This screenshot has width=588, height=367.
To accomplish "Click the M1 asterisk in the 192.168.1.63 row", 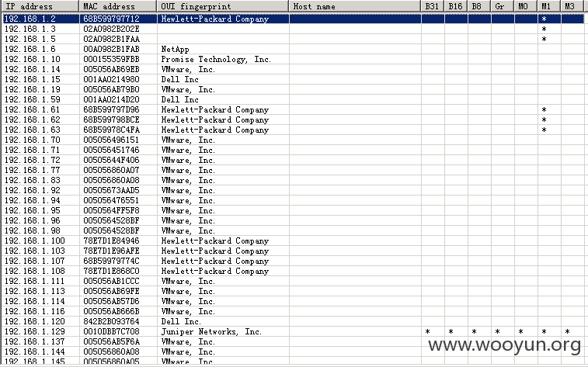I will click(x=545, y=130).
